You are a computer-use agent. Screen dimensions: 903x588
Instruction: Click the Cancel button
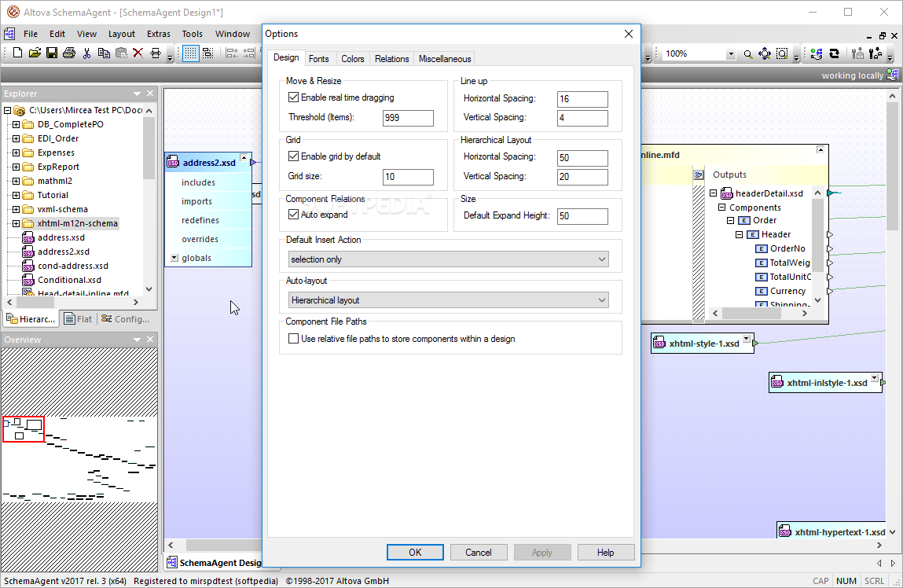[479, 553]
